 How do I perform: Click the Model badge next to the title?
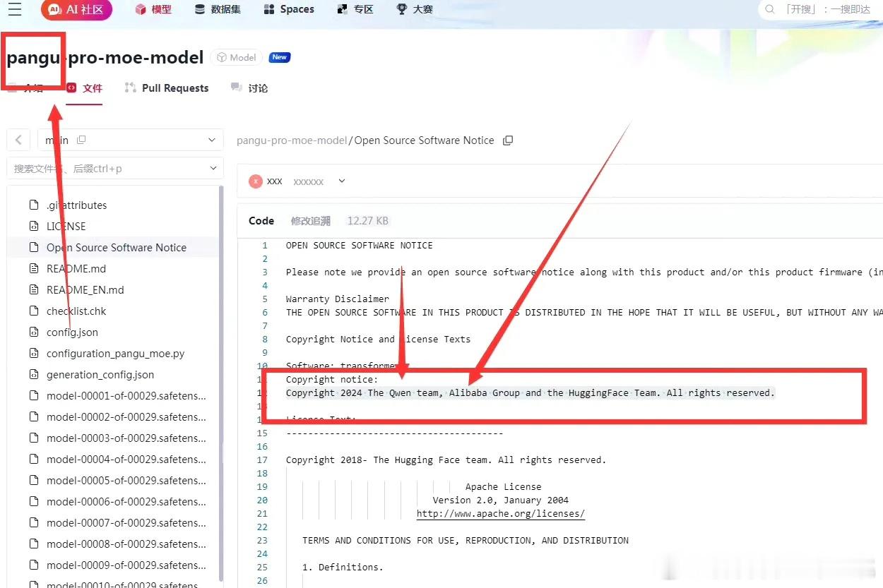[237, 57]
